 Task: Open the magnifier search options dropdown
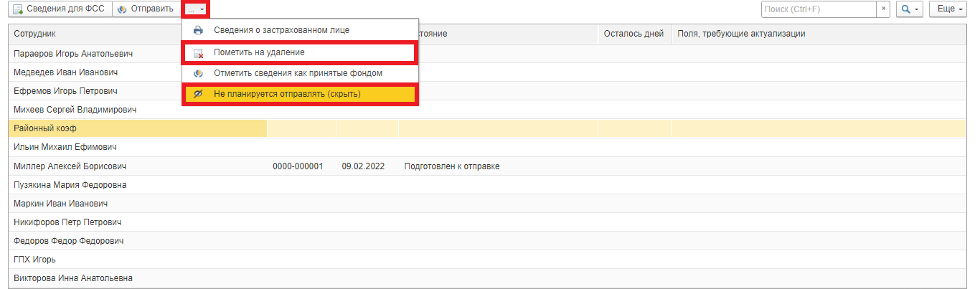click(x=910, y=9)
